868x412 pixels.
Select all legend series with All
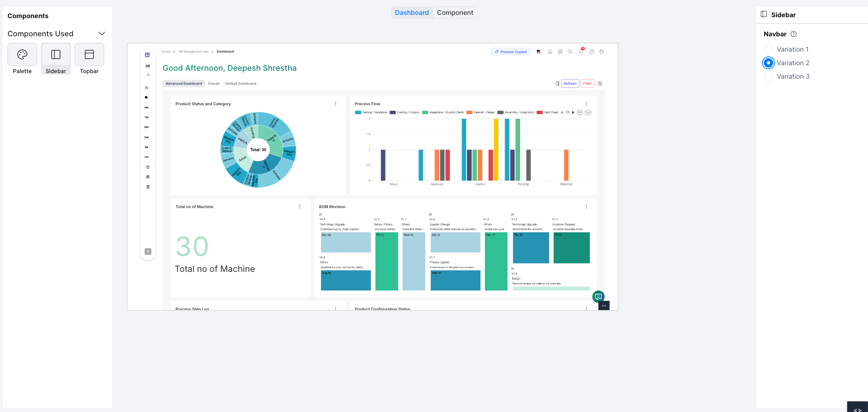click(x=580, y=112)
